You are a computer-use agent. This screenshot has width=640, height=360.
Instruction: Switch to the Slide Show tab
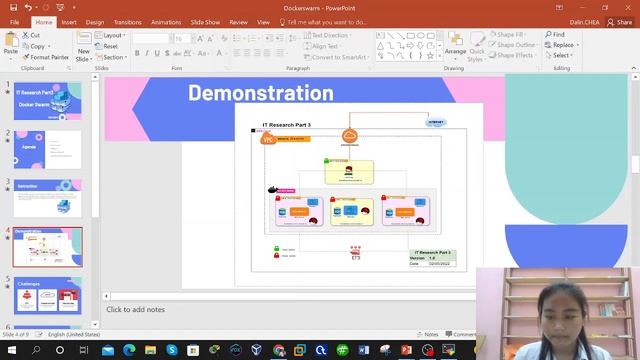coord(205,22)
